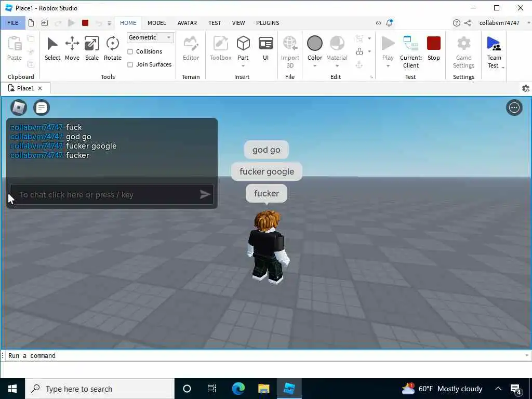
Task: Open the help question mark icon
Action: [x=456, y=23]
